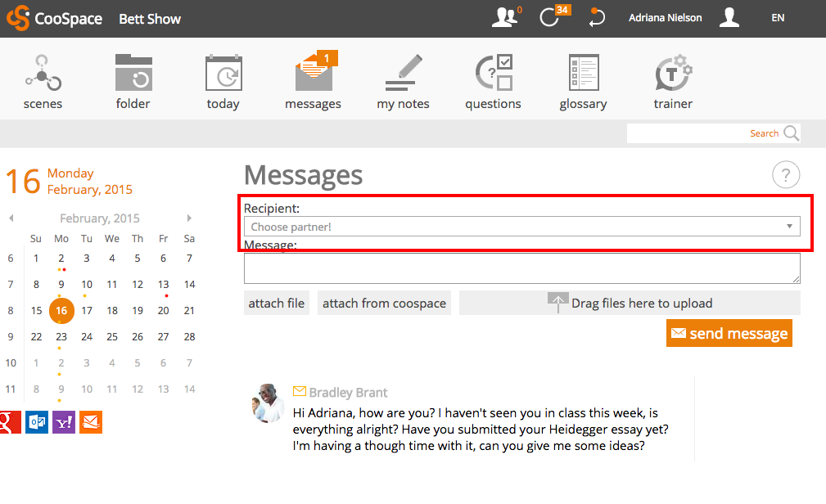Open the folder icon
Viewport: 826px width, 504px height.
pos(133,73)
